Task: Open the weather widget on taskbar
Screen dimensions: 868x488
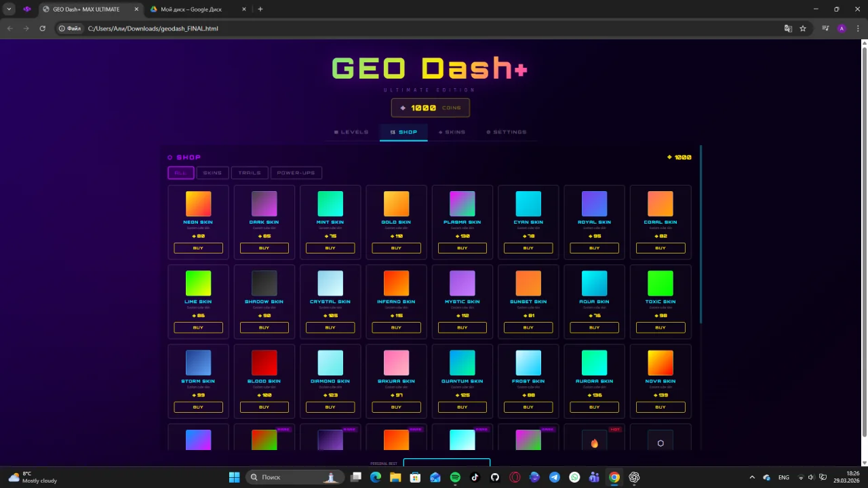Action: point(33,477)
